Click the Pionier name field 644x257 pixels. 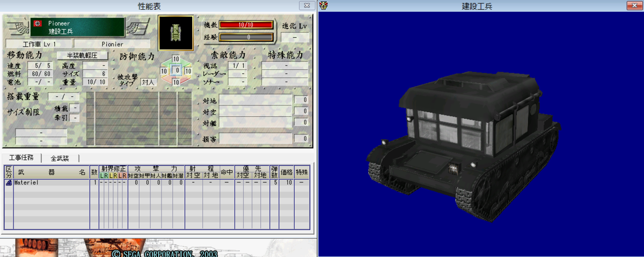pyautogui.click(x=112, y=44)
